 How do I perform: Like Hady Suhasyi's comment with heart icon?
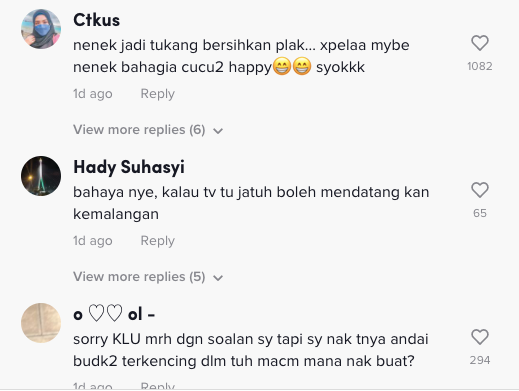coord(480,190)
